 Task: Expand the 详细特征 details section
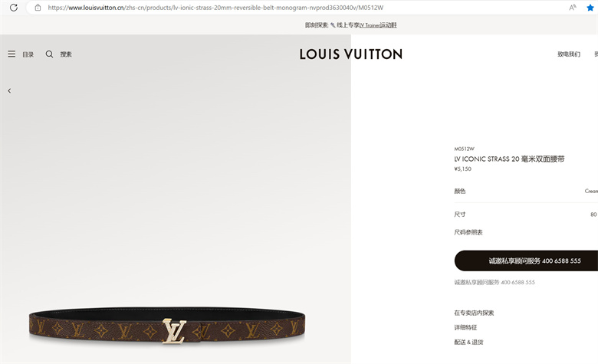[465, 327]
